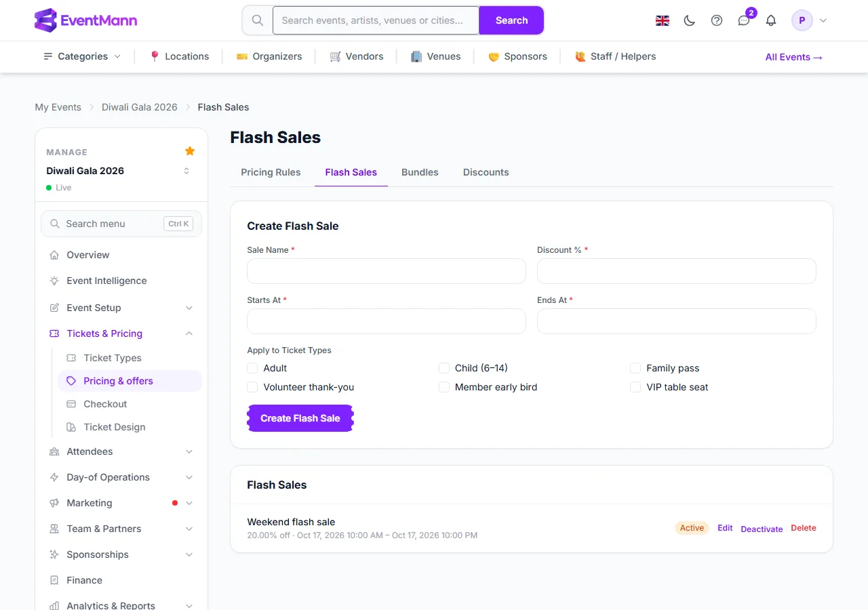This screenshot has width=868, height=610.
Task: Check the Child (6–14) ticket type
Action: pyautogui.click(x=444, y=368)
